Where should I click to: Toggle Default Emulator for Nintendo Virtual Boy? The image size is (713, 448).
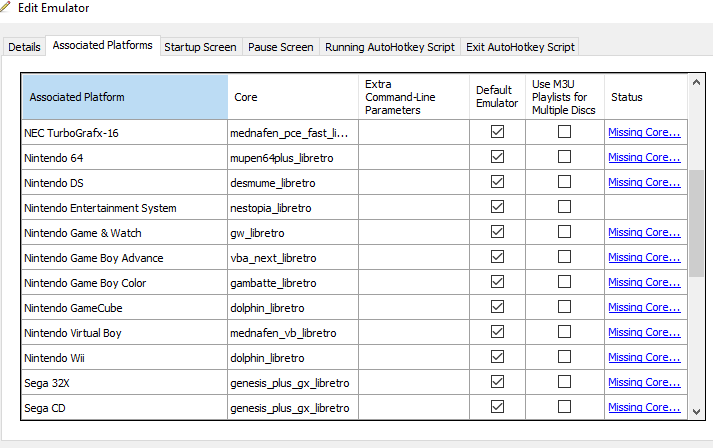point(497,332)
